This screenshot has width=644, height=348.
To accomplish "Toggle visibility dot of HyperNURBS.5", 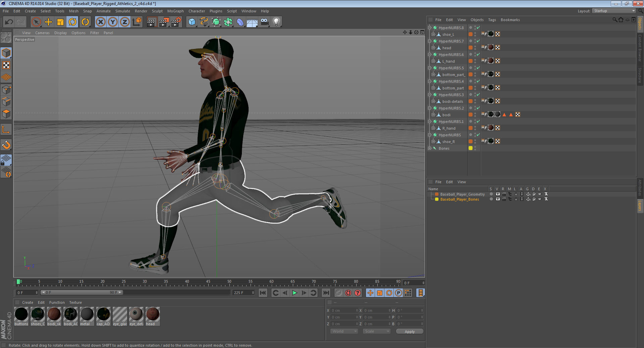I will click(471, 68).
